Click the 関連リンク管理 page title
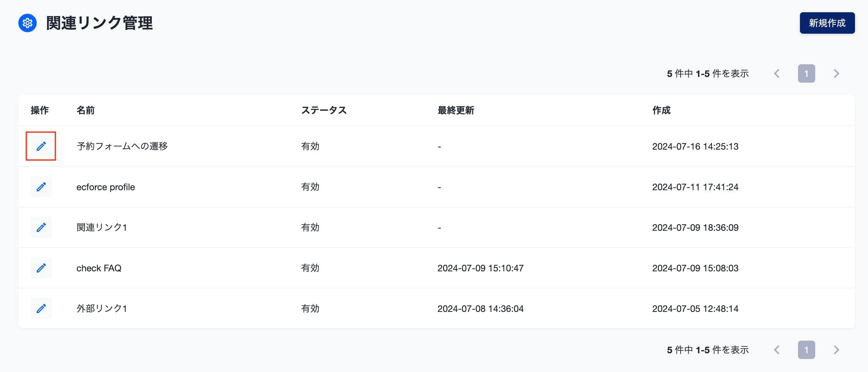This screenshot has width=868, height=372. (99, 23)
